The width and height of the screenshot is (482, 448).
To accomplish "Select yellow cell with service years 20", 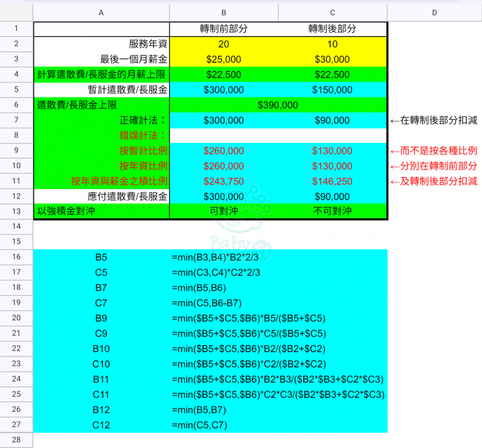I will pyautogui.click(x=224, y=44).
